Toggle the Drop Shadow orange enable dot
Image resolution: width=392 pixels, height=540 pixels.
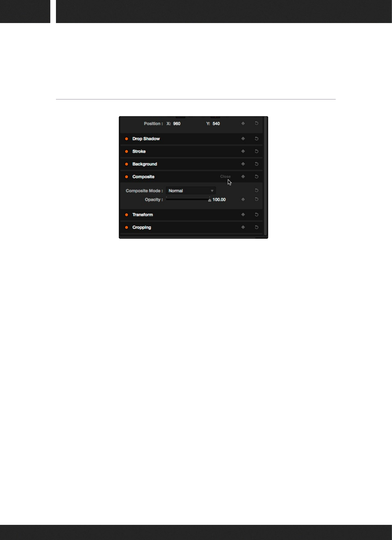coord(126,139)
